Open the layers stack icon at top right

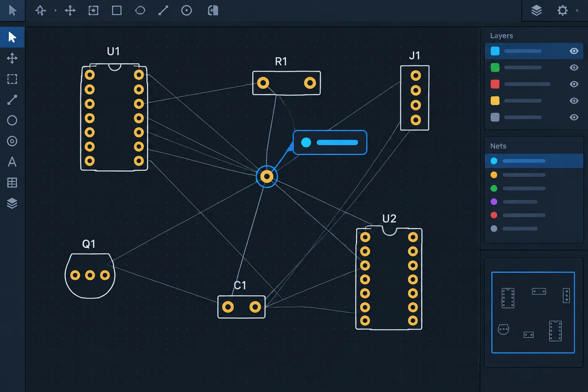click(x=536, y=10)
